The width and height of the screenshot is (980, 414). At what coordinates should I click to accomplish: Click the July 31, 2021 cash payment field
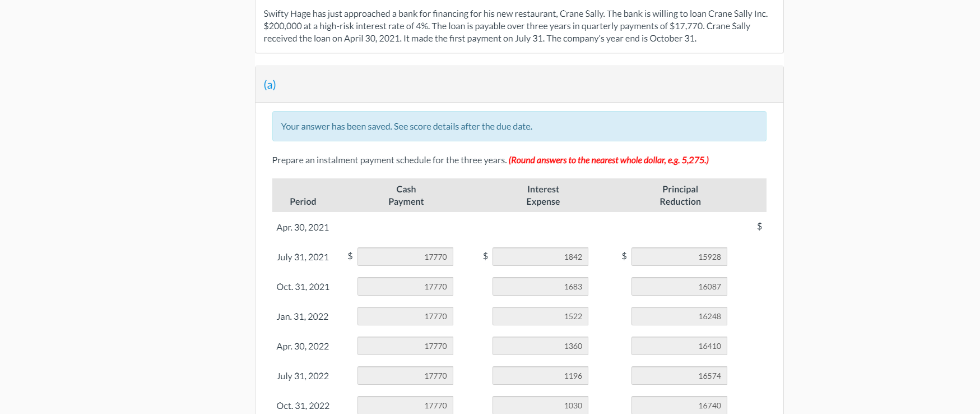pyautogui.click(x=405, y=257)
